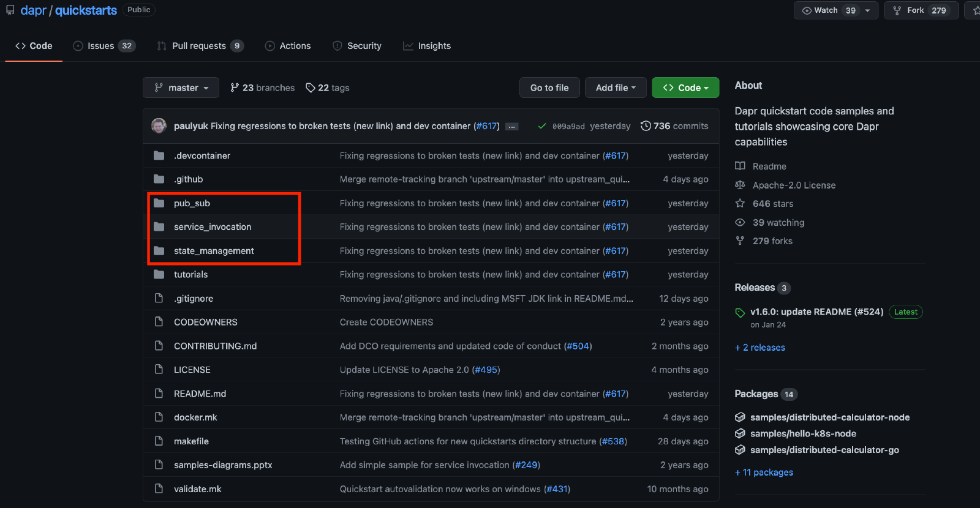Open the + 11 packages link
The image size is (980, 508).
[x=764, y=473]
